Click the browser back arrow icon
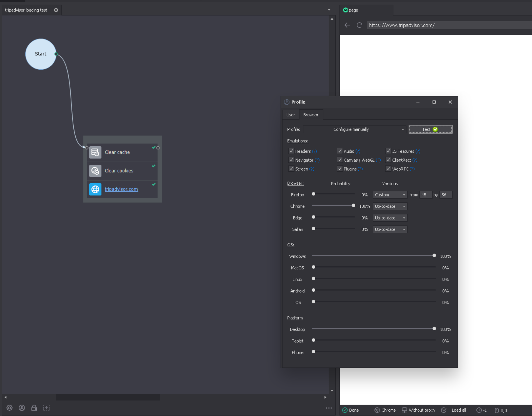Image resolution: width=532 pixels, height=416 pixels. click(347, 25)
